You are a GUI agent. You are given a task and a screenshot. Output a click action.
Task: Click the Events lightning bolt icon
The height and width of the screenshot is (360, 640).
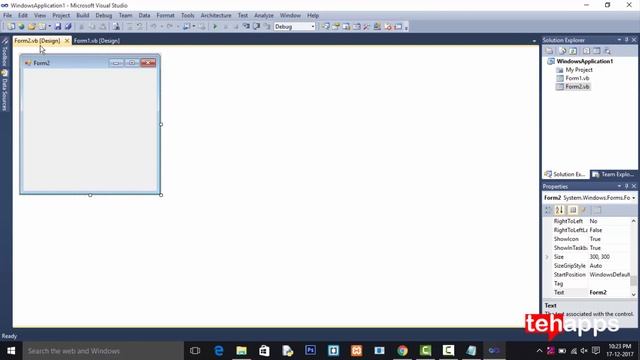[x=584, y=210]
